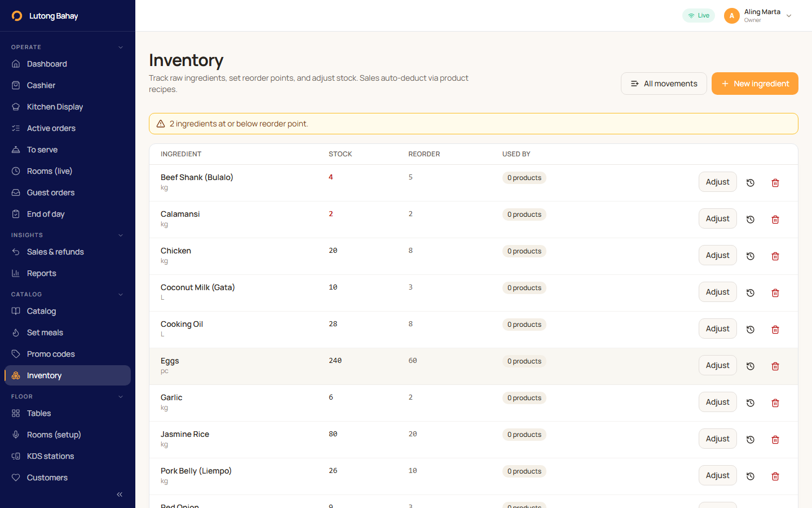Adjust Garlic stock level
Screen dimensions: 812x508
pyautogui.click(x=717, y=402)
